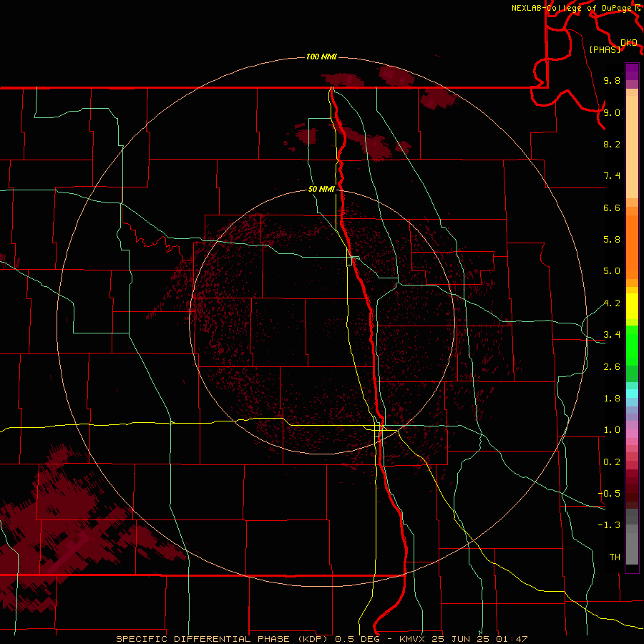Screen dimensions: 644x644
Task: Pick the peach band of the color bar
Action: 632,147
